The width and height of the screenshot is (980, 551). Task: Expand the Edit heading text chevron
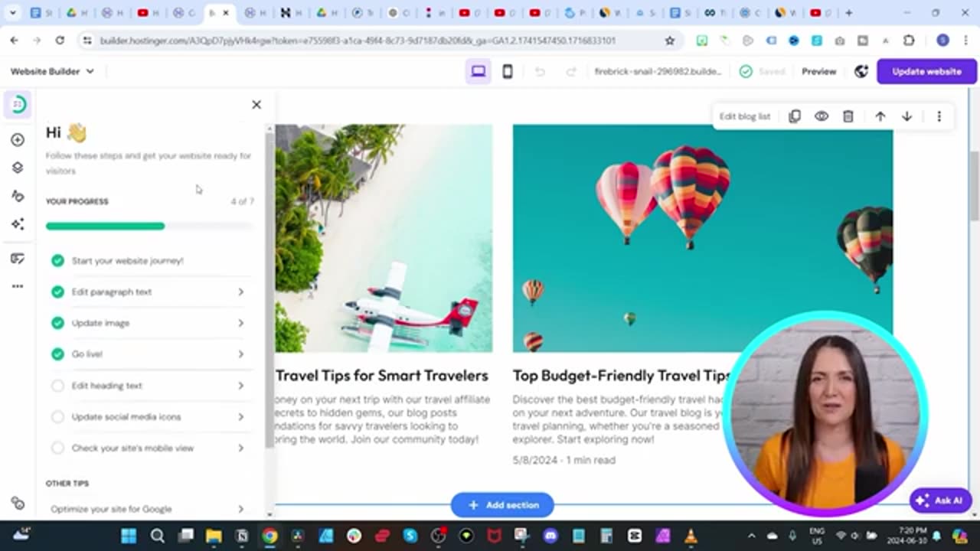(x=240, y=386)
